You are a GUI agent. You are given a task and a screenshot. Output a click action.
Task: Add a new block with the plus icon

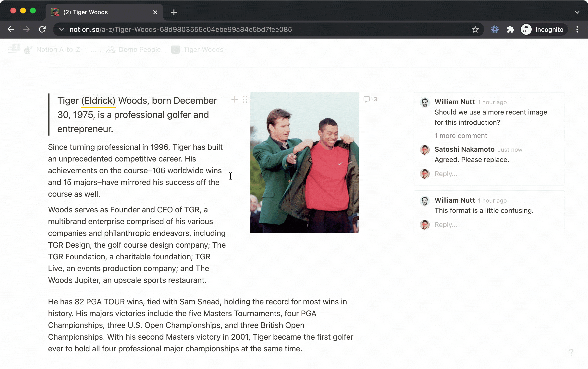(x=234, y=99)
